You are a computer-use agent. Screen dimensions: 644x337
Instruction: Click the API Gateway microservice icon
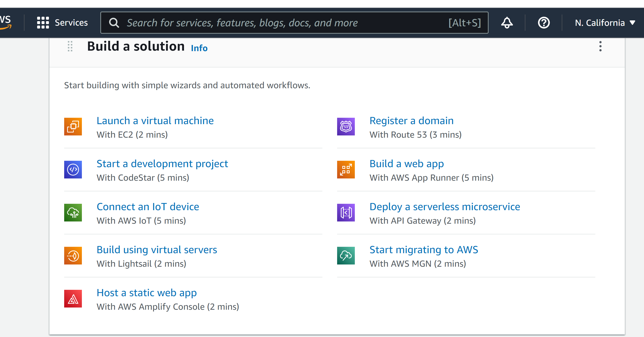[346, 213]
